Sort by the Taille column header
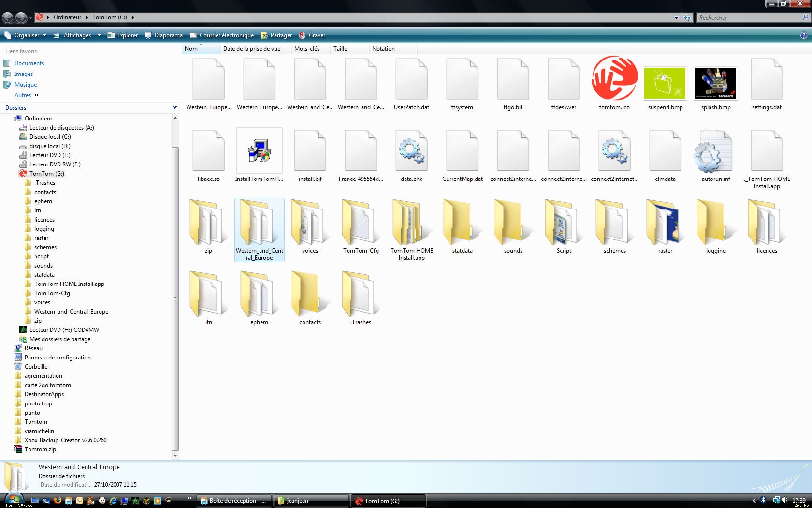812x508 pixels. point(340,49)
